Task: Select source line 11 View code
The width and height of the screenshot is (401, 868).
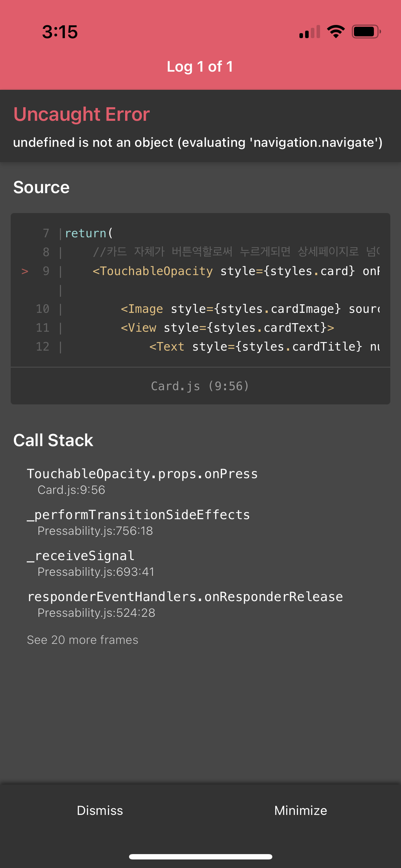Action: [x=227, y=328]
